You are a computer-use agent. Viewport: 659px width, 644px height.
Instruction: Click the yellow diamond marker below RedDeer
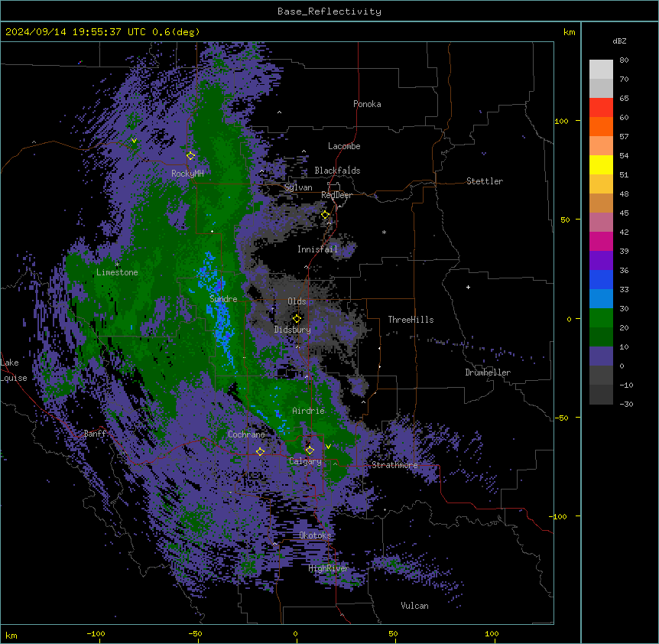(326, 215)
